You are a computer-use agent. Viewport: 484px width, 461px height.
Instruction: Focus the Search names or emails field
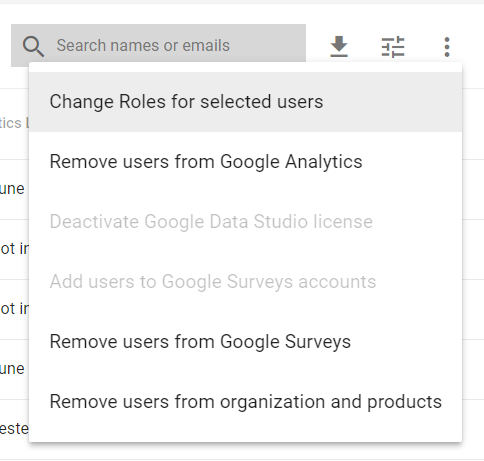coord(158,45)
